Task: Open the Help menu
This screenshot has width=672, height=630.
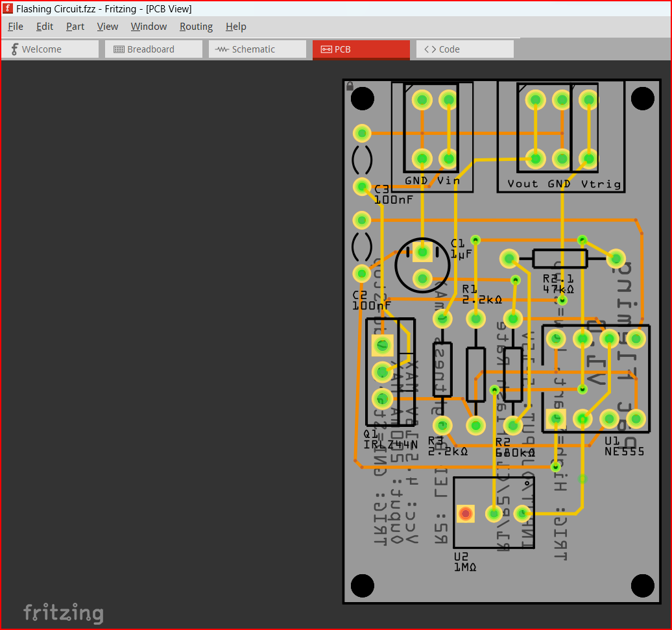Action: click(235, 27)
